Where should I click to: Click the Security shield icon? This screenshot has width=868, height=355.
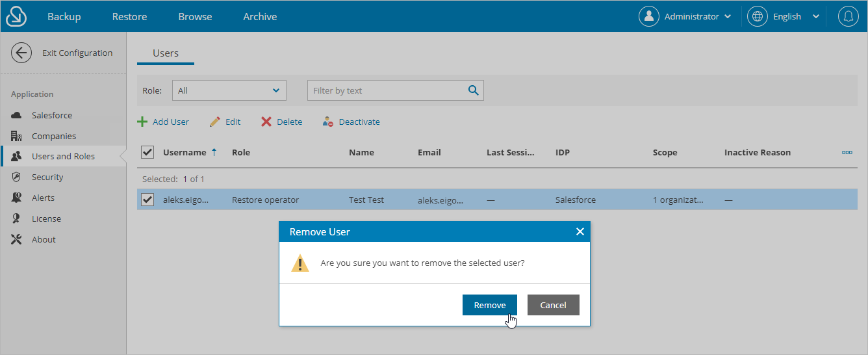pyautogui.click(x=17, y=177)
